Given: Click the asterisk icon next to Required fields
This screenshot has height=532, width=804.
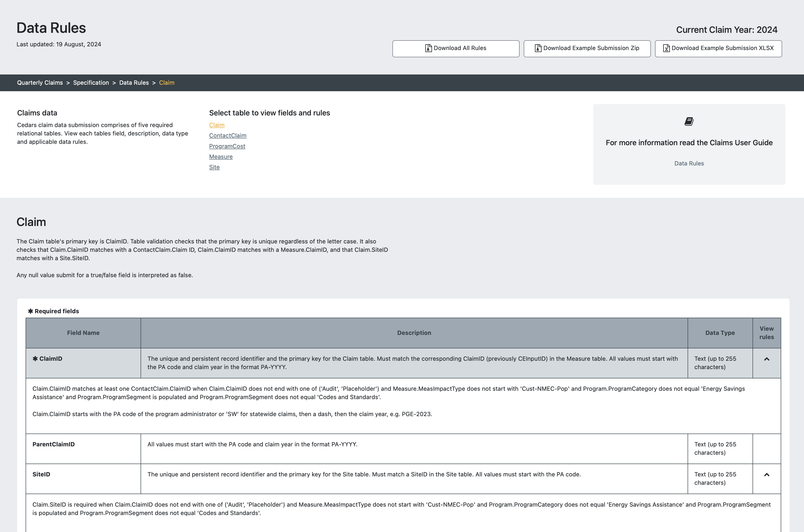Looking at the screenshot, I should coord(30,311).
